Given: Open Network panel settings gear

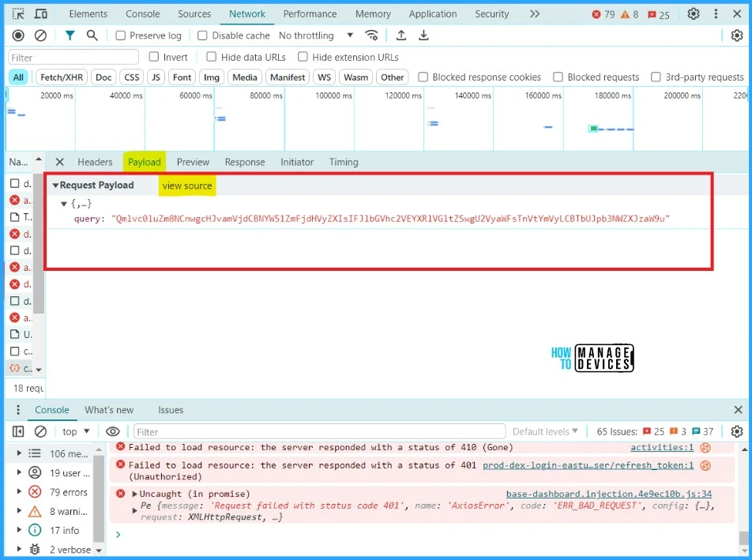Looking at the screenshot, I should pyautogui.click(x=737, y=36).
